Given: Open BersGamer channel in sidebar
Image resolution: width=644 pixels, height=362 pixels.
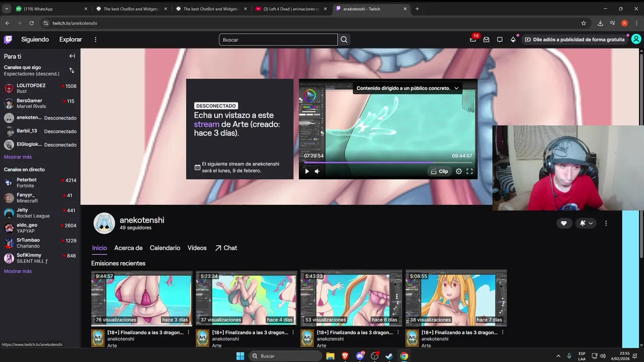Looking at the screenshot, I should pos(40,104).
